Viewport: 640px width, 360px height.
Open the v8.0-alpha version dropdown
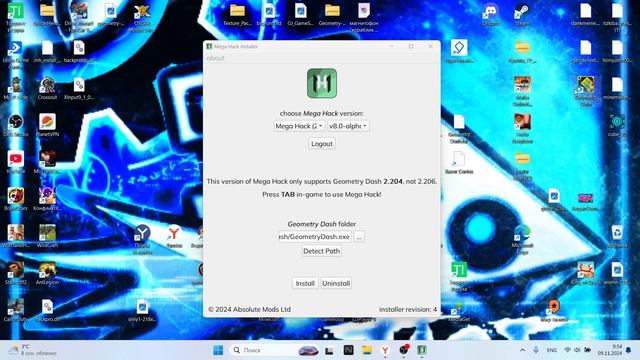348,126
